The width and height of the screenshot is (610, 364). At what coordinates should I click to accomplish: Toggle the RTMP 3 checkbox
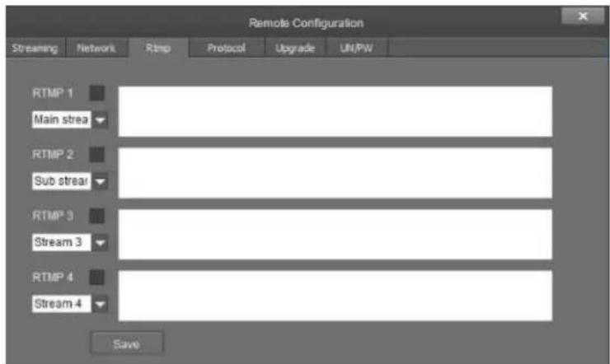97,216
